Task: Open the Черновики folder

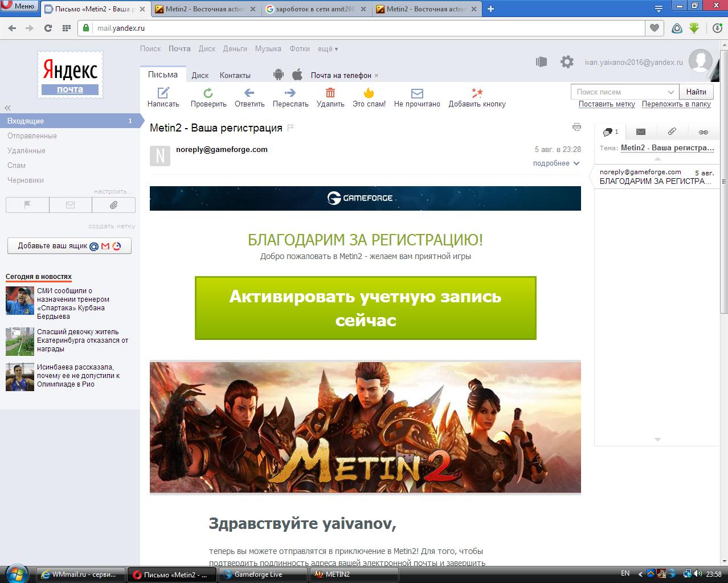Action: (26, 180)
